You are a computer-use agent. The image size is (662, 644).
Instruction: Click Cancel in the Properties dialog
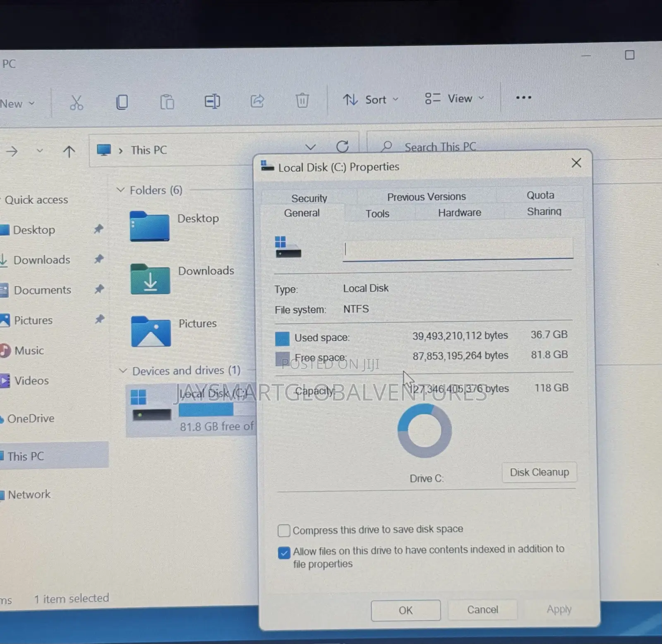482,610
